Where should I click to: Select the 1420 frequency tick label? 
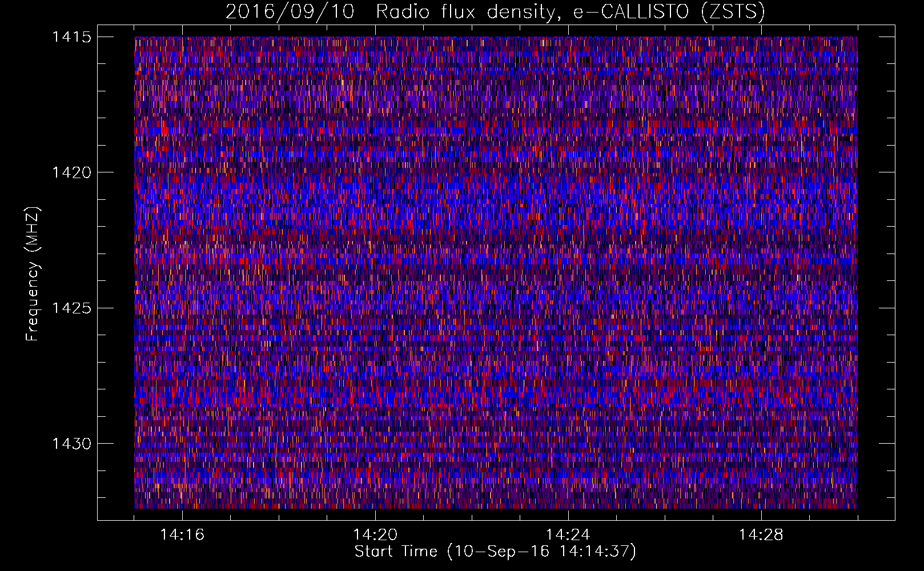tap(71, 172)
